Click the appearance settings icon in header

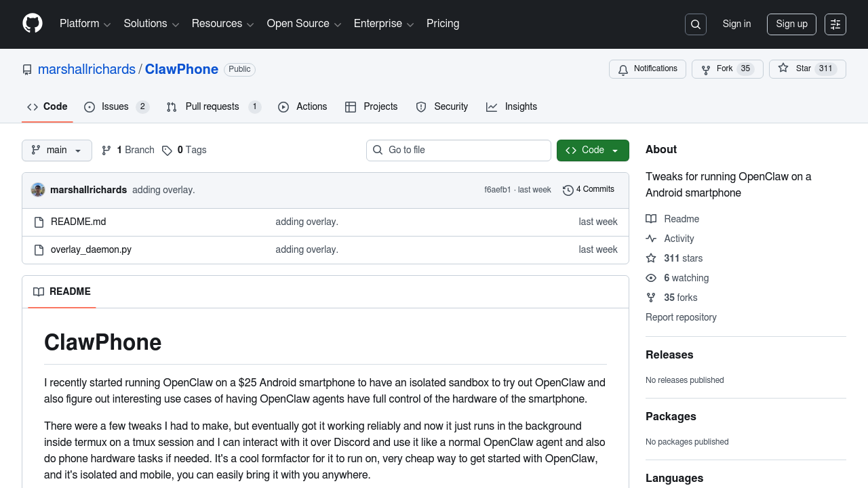[x=835, y=24]
